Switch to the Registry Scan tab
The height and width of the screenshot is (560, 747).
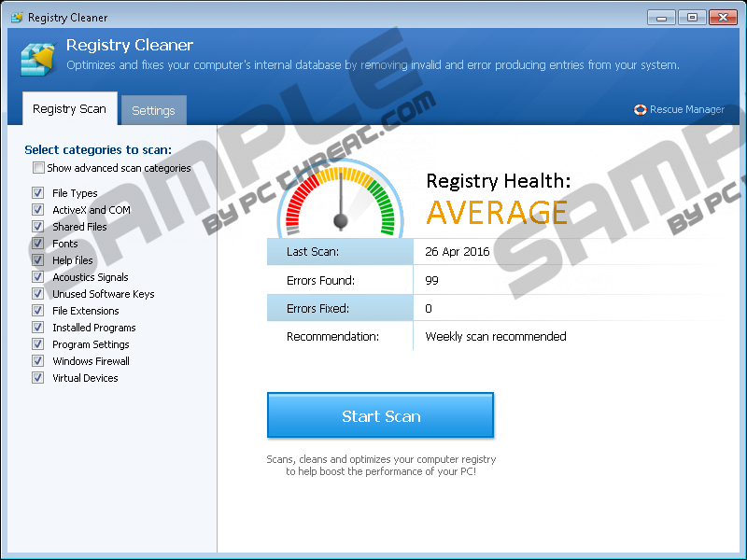tap(69, 109)
